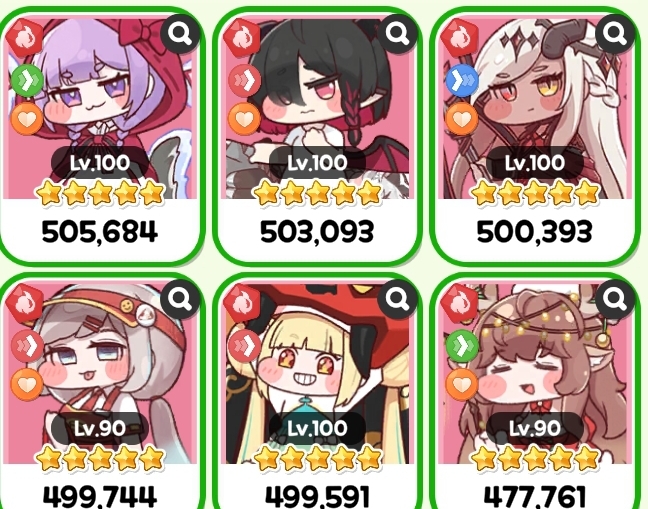
Task: Open magnifier on the 500,393 power card
Action: pos(615,33)
